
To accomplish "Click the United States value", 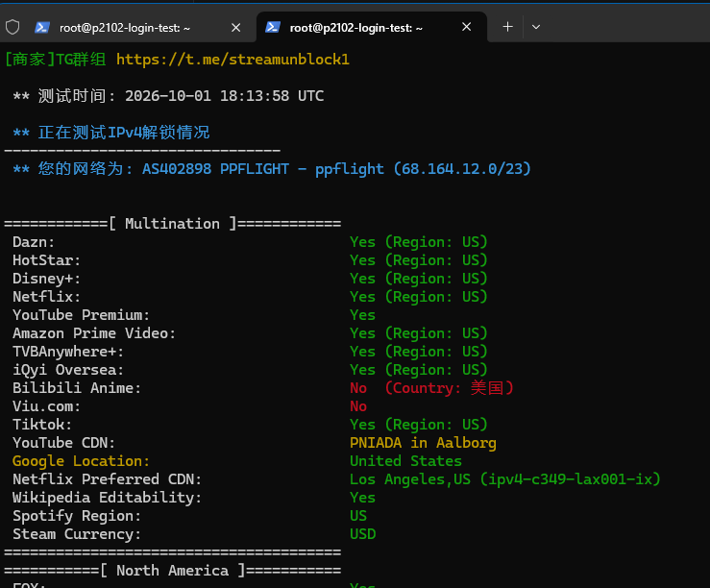I will point(405,461).
